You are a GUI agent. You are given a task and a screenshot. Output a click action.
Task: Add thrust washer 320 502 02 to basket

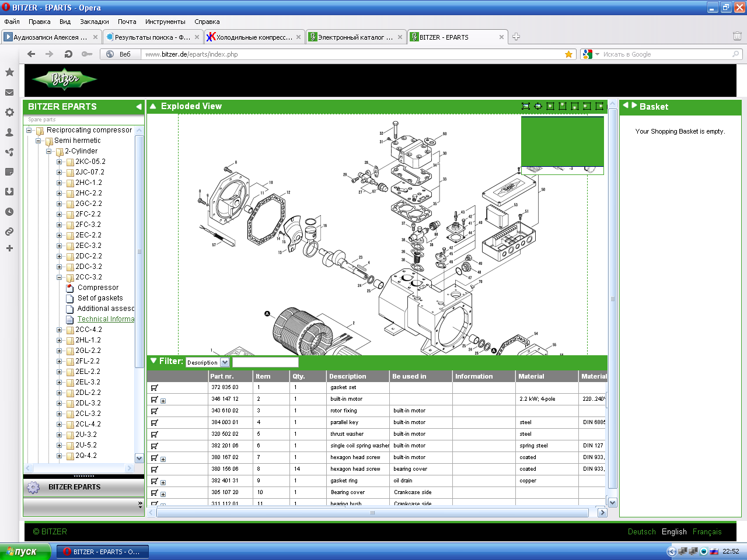155,434
